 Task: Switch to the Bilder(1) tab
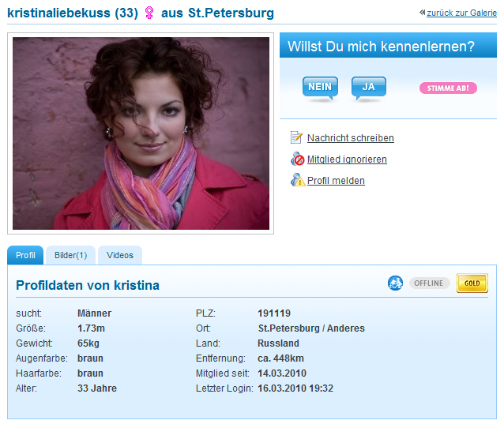click(71, 255)
